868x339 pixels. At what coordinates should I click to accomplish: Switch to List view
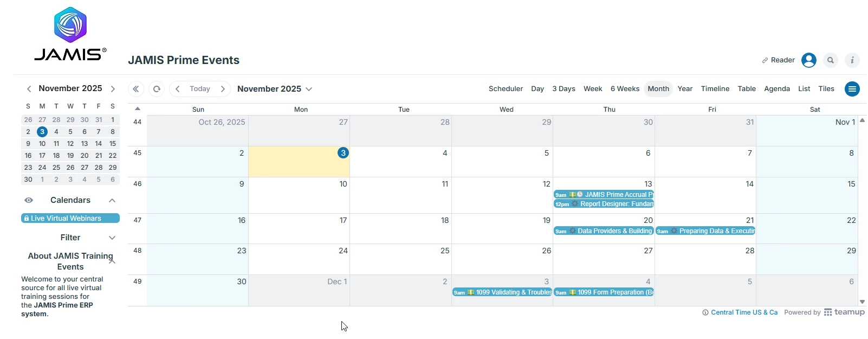[x=804, y=89]
